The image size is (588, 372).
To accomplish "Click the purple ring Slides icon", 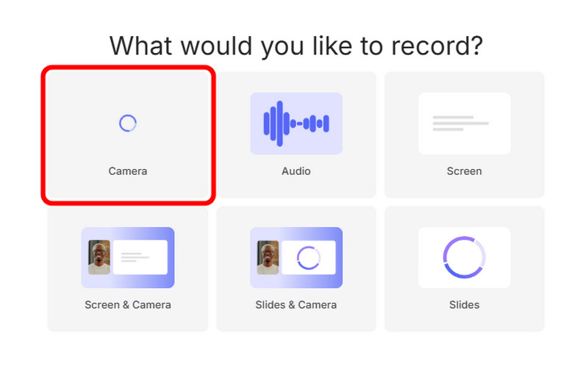I will 464,257.
